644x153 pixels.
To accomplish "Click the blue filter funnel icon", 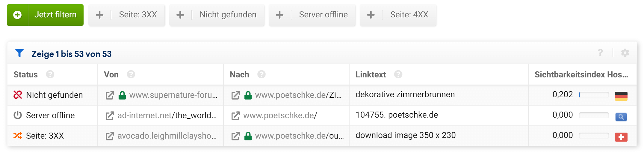I will (x=19, y=53).
